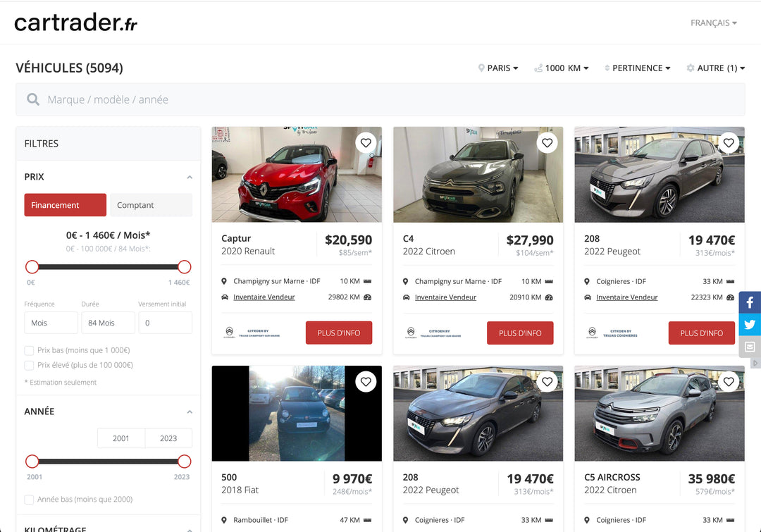Click the Versement initial input field
761x532 pixels.
(166, 323)
